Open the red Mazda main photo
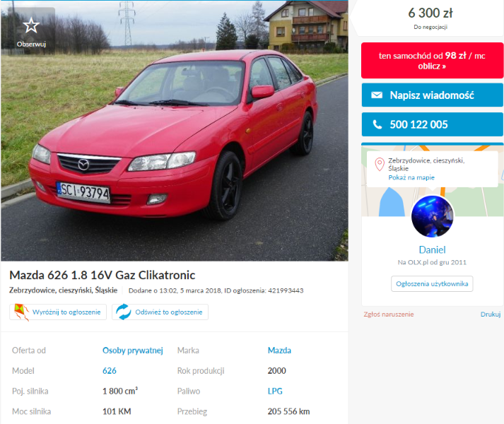 [x=175, y=131]
